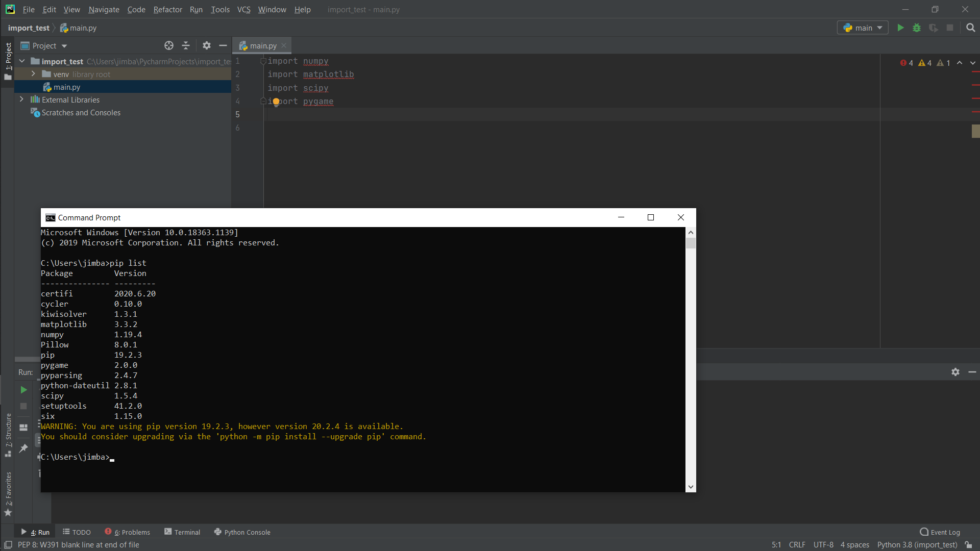Screen dimensions: 980x551
Task: Go to previous highlighted error arrow
Action: (960, 63)
